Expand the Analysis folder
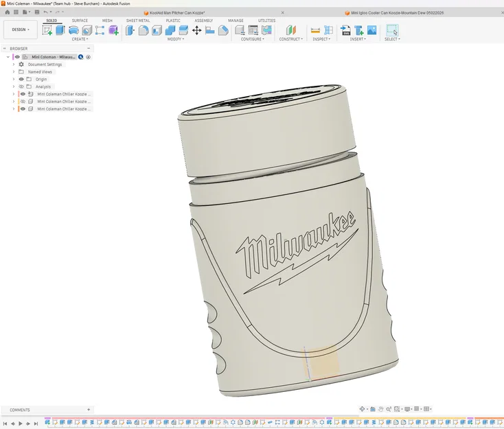Viewport: 504px width, 429px height. pos(14,86)
